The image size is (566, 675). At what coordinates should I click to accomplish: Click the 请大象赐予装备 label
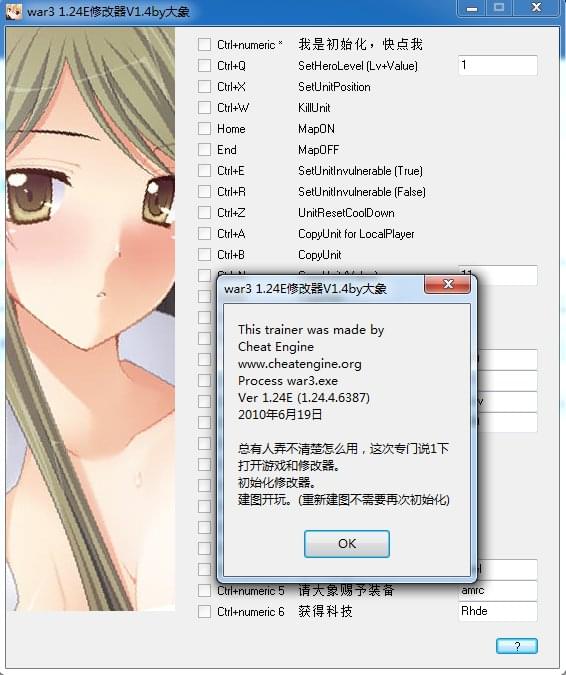click(x=346, y=590)
